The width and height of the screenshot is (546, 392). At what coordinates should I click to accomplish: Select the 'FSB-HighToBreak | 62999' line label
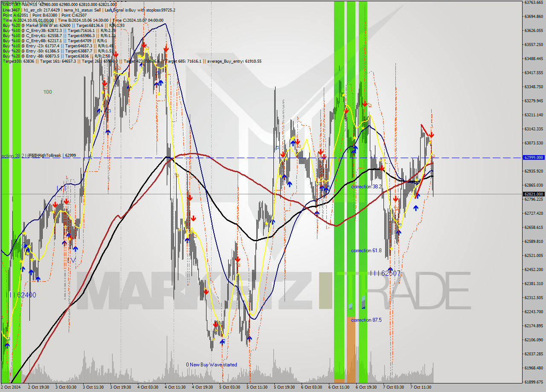point(52,156)
